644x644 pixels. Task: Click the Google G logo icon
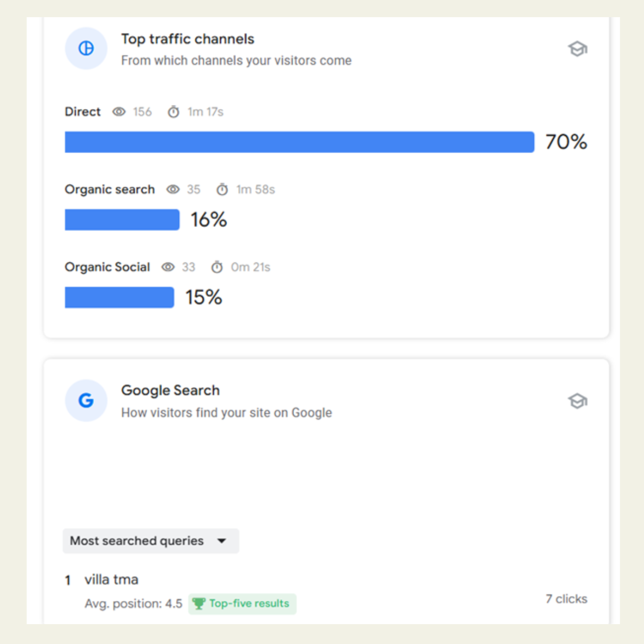pyautogui.click(x=86, y=400)
